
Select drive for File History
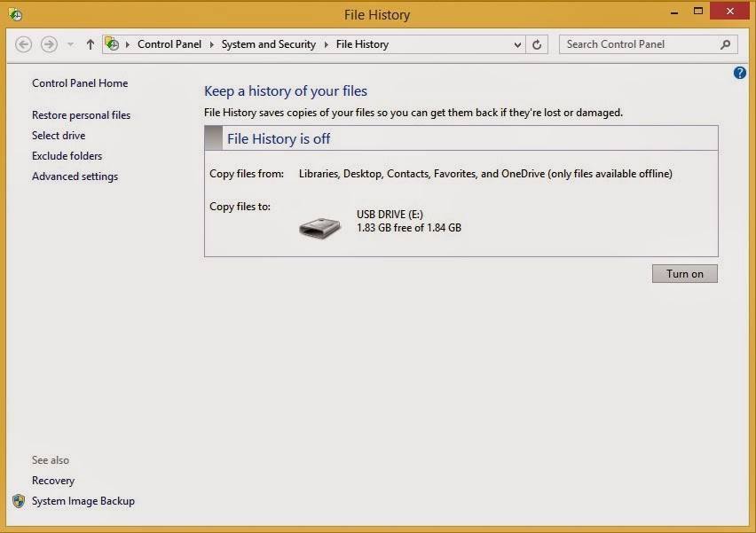[57, 136]
